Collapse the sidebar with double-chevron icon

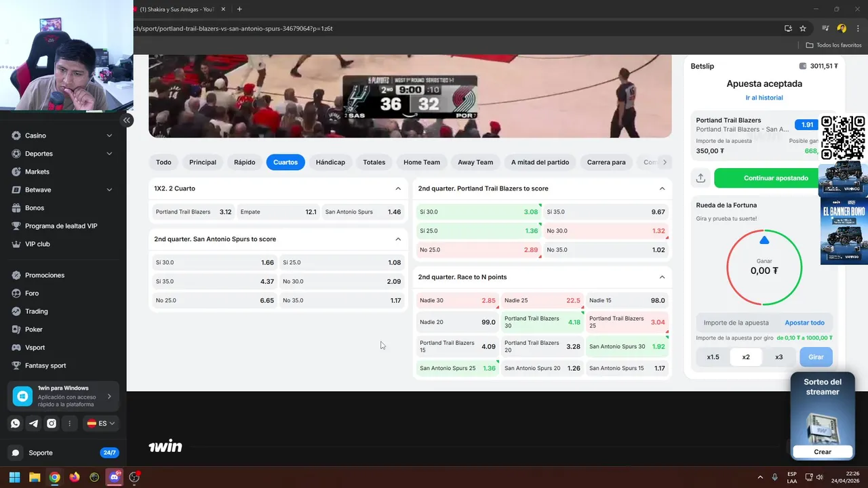pyautogui.click(x=127, y=121)
